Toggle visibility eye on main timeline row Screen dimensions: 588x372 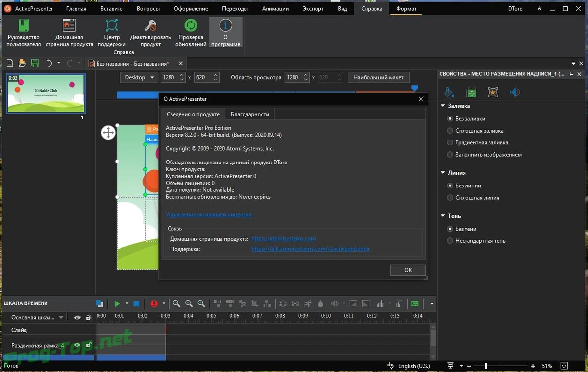[x=77, y=318]
